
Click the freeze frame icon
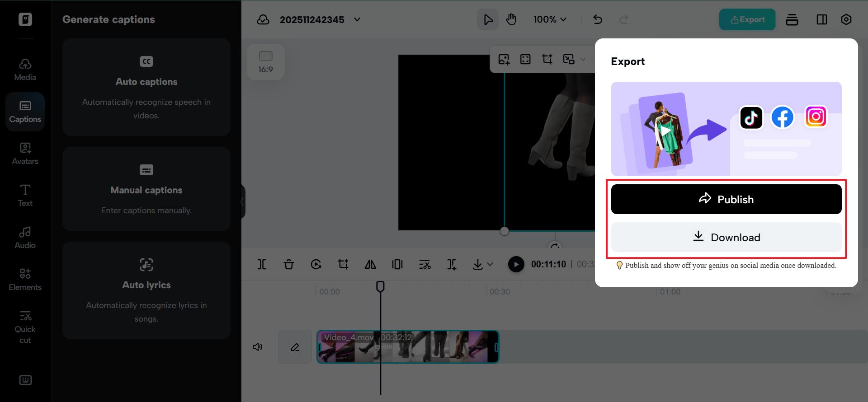coord(397,264)
